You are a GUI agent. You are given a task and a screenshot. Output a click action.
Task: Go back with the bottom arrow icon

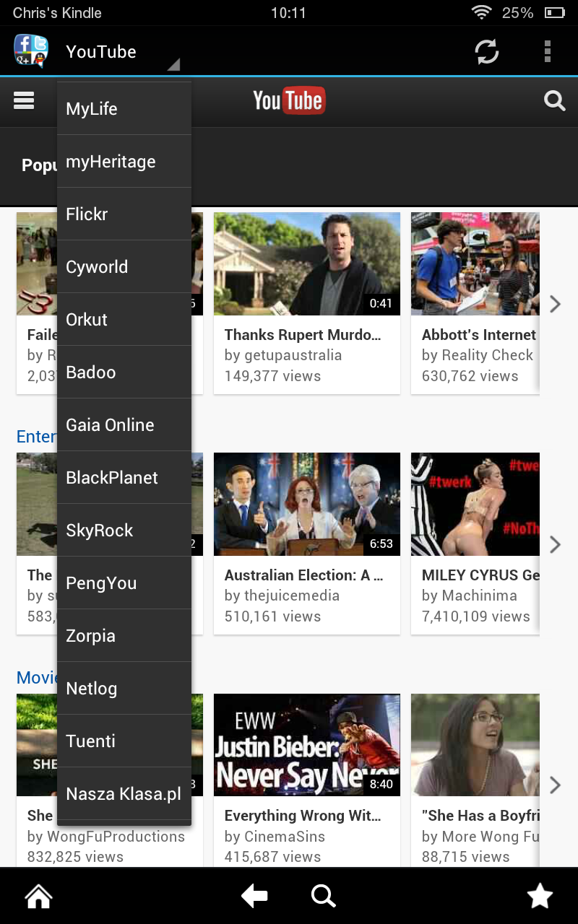point(254,897)
